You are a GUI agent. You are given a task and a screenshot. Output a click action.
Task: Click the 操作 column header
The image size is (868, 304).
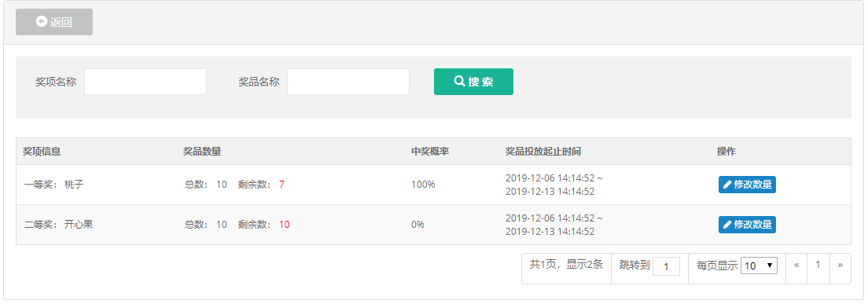[726, 152]
